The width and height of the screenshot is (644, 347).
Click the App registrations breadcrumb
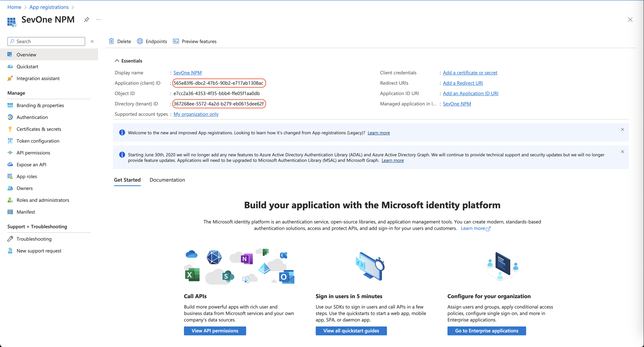coord(49,7)
